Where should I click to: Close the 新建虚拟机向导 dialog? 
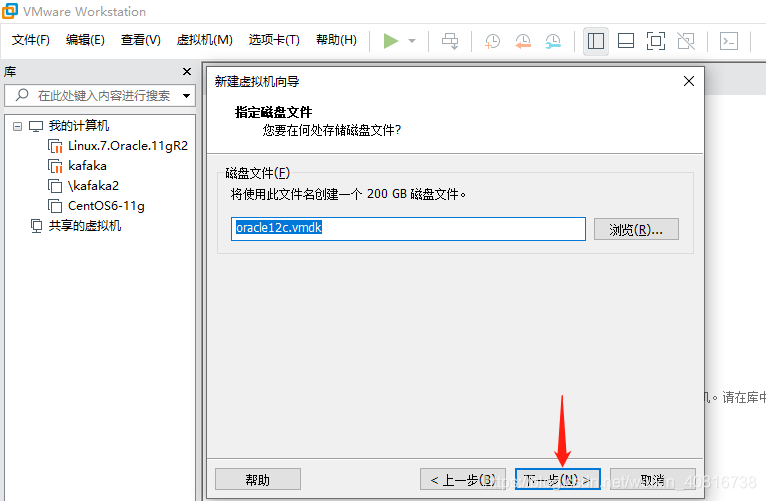tap(689, 81)
